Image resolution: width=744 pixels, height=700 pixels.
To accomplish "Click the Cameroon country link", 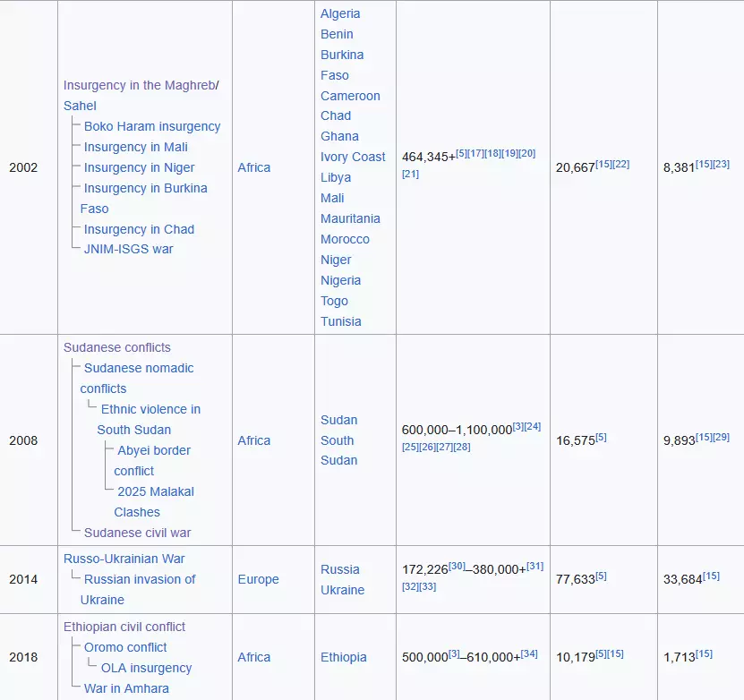I will [x=350, y=96].
